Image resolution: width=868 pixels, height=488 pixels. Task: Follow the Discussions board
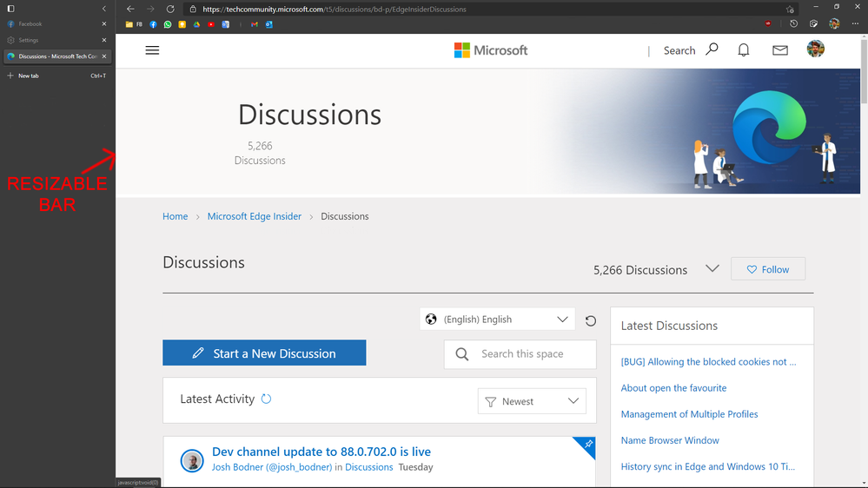point(768,269)
